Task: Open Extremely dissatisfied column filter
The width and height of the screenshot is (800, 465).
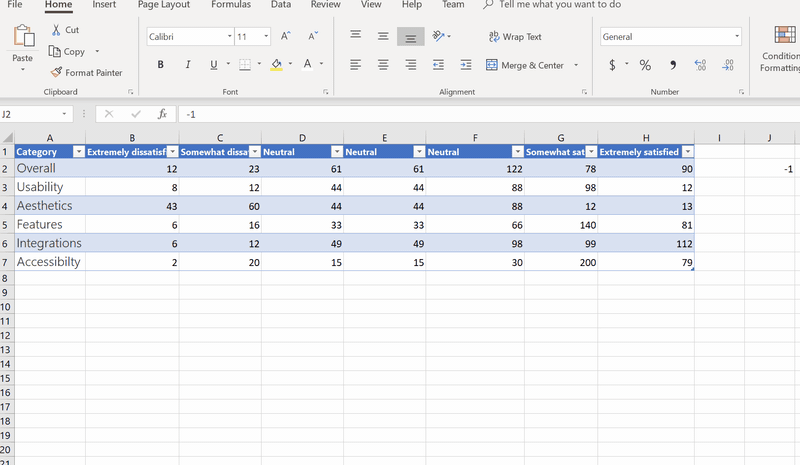Action: pyautogui.click(x=172, y=152)
